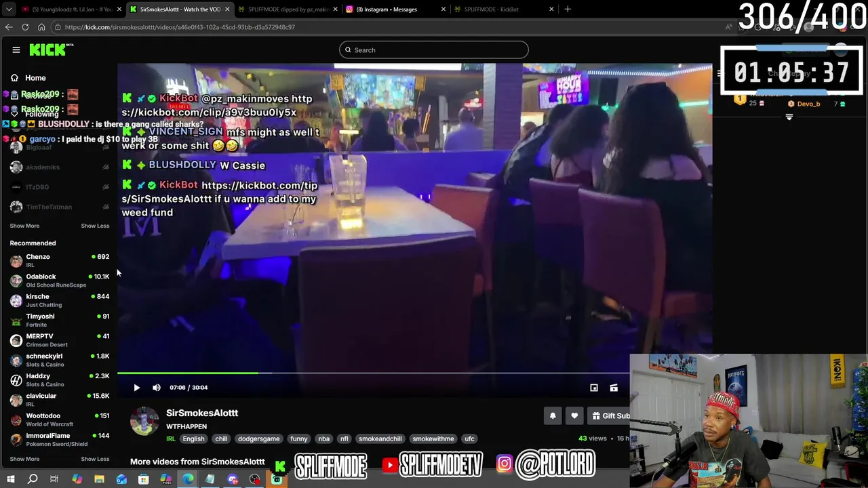Open MERPTV Crimson Desert channel
868x488 pixels.
tap(59, 340)
